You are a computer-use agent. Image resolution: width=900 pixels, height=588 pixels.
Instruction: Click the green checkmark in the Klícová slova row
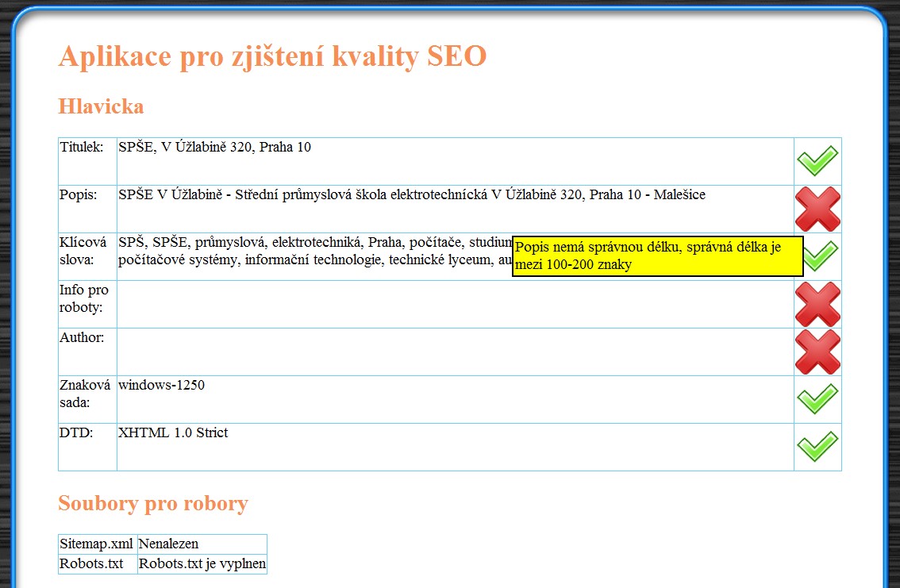821,256
